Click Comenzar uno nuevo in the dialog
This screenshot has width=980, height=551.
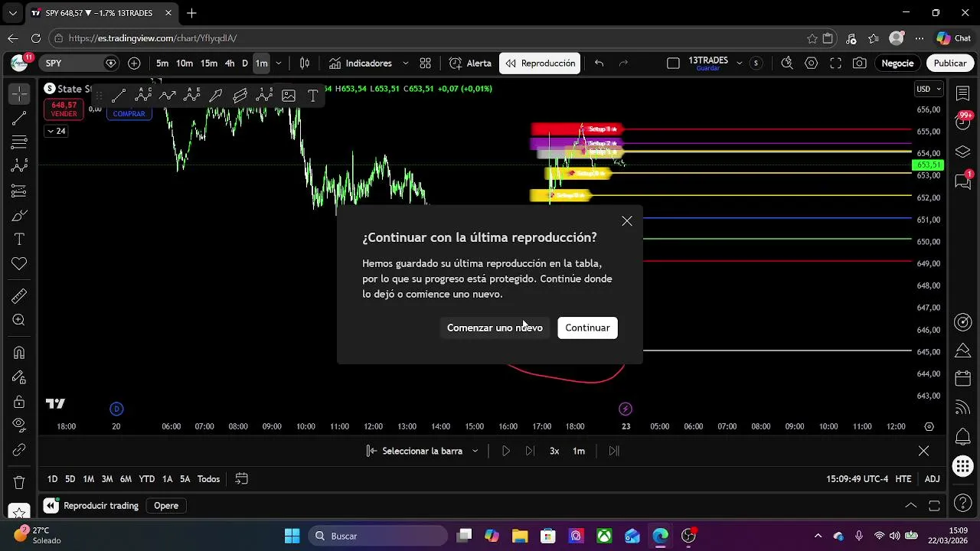click(495, 328)
